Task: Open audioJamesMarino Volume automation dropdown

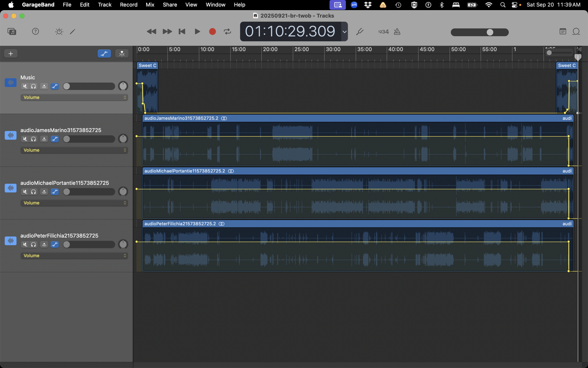Action: pyautogui.click(x=74, y=150)
